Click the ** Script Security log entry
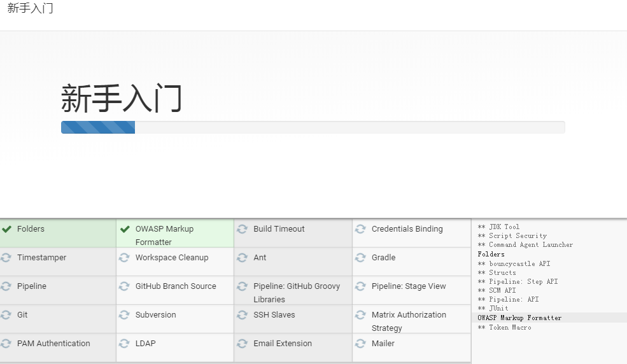Viewport: 627px width, 364px height. coord(512,235)
